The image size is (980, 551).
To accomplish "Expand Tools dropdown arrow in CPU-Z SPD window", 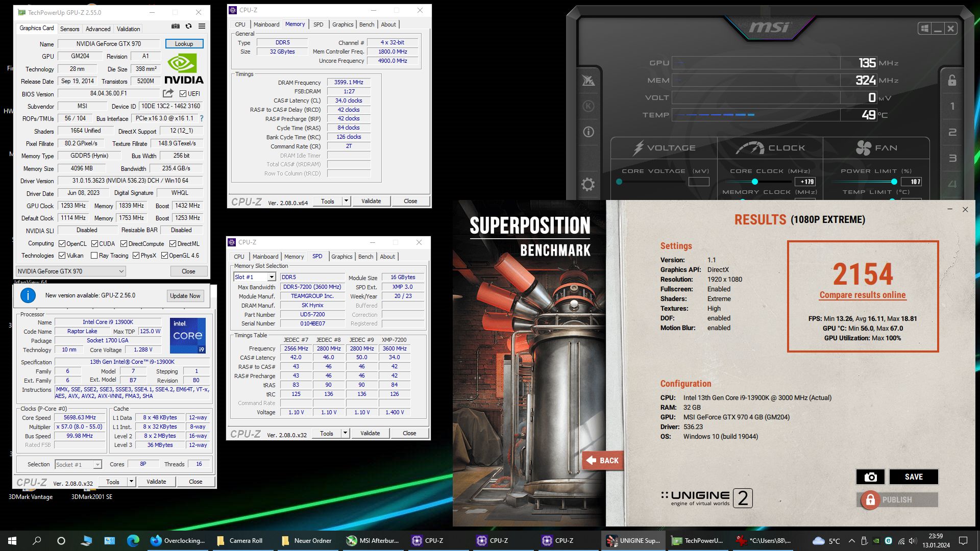I will pos(345,433).
